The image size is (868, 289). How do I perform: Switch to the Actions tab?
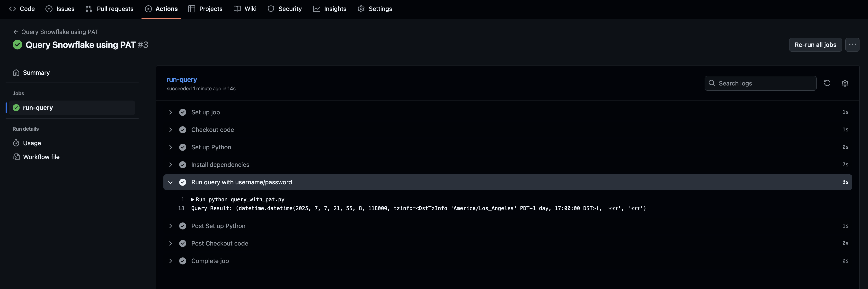pyautogui.click(x=161, y=9)
